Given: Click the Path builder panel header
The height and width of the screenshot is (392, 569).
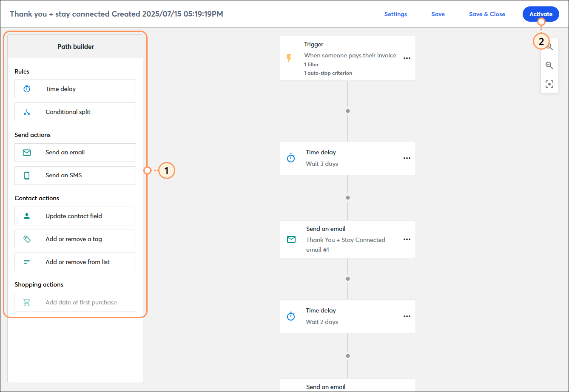Looking at the screenshot, I should pyautogui.click(x=75, y=46).
